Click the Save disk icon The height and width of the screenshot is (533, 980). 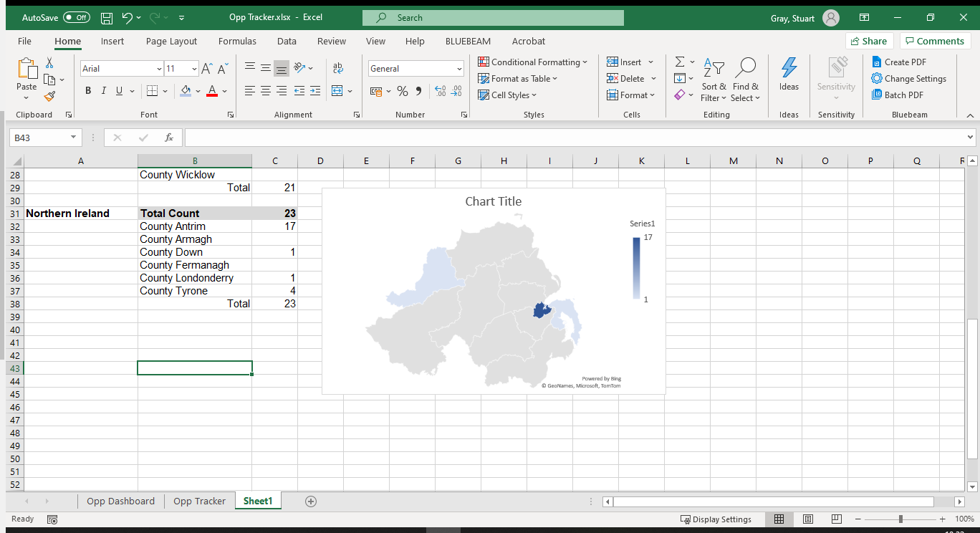[107, 17]
